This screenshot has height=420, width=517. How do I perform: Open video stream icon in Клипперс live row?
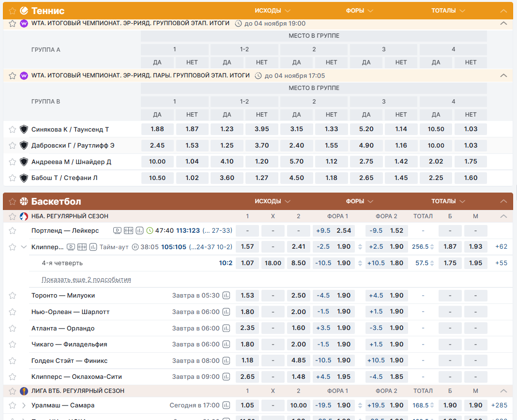[x=71, y=247]
